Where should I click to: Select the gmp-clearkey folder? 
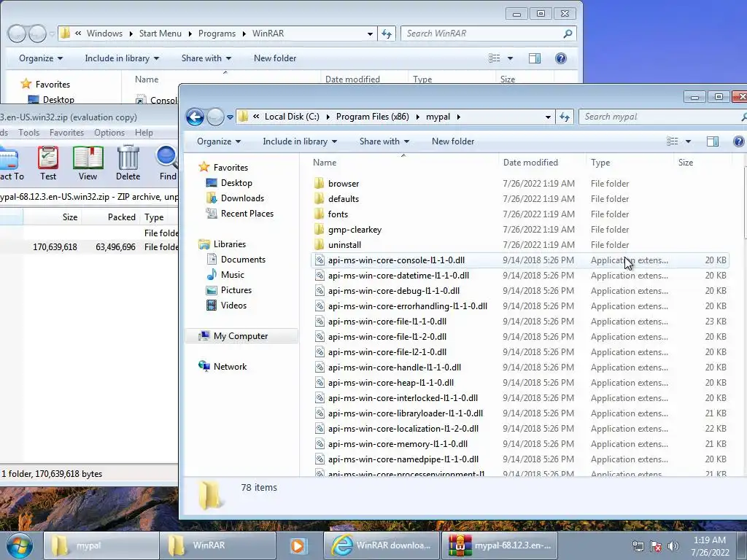coord(355,230)
